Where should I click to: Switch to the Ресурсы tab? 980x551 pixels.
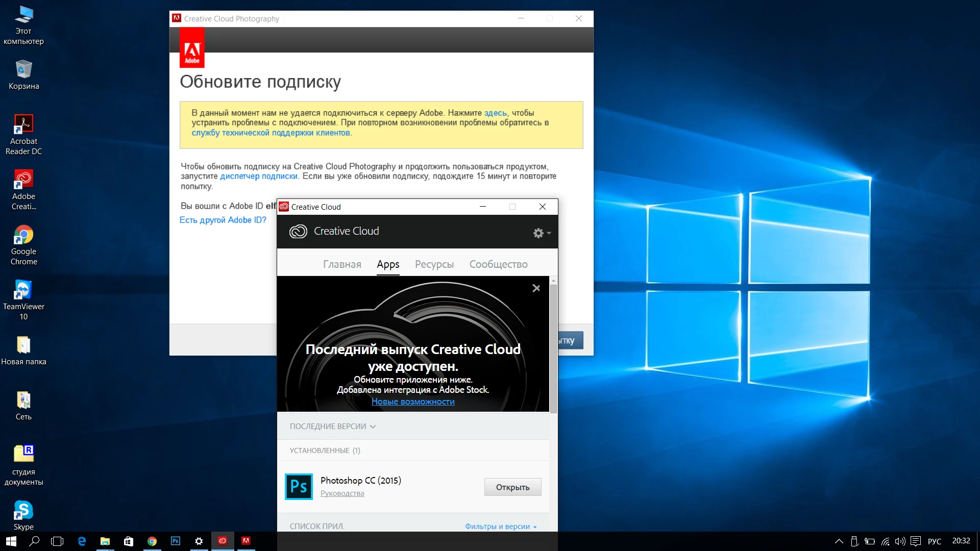434,264
